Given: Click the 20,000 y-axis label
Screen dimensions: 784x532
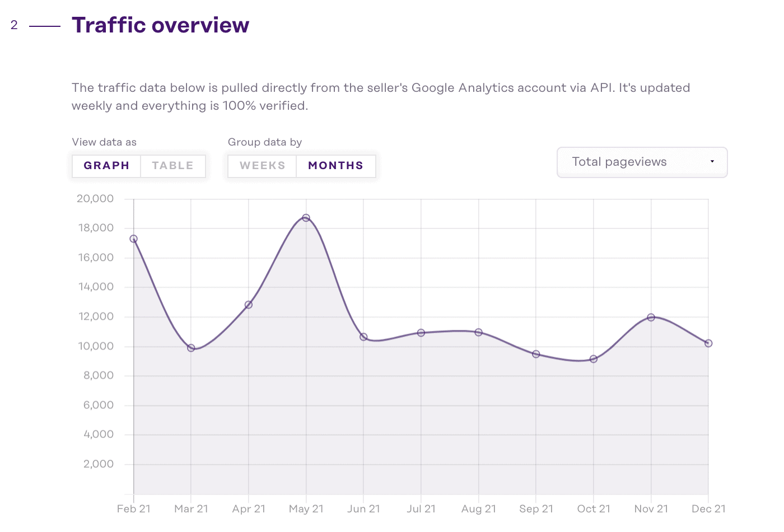Looking at the screenshot, I should tap(95, 198).
